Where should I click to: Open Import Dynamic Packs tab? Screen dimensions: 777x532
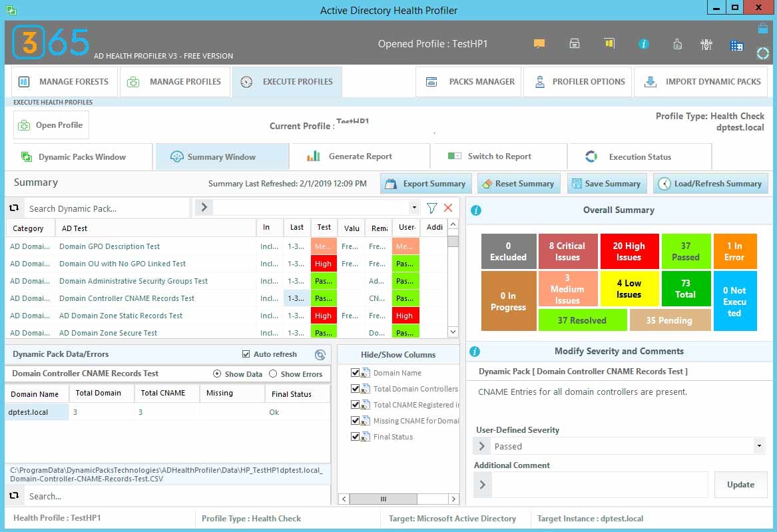point(700,82)
